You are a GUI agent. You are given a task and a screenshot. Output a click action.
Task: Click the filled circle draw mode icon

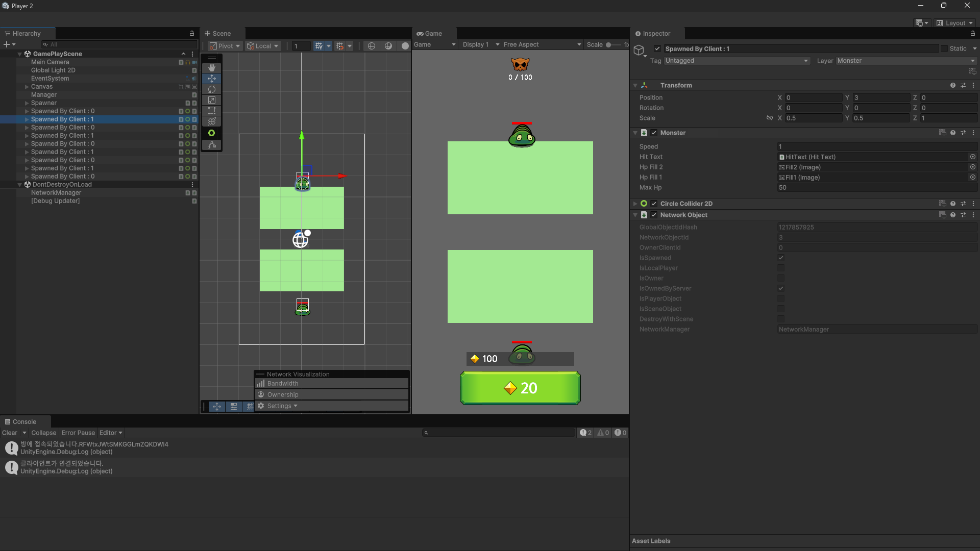pyautogui.click(x=405, y=46)
